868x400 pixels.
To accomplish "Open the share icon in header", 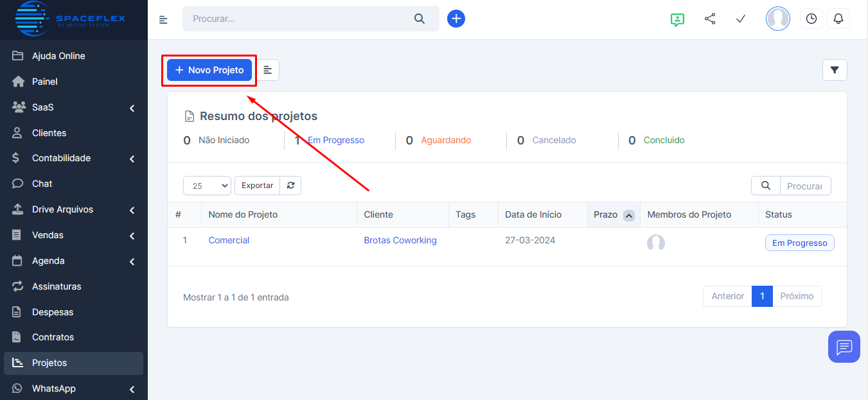I will pos(710,19).
